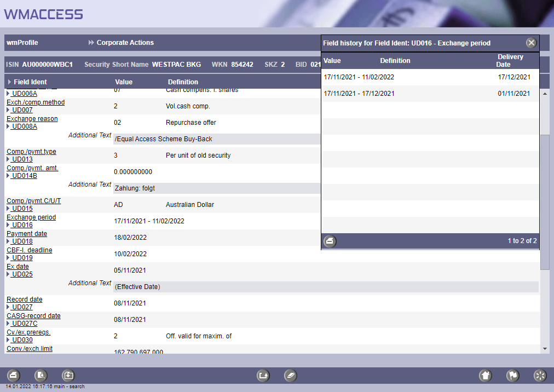Click the Exchange reason link
This screenshot has height=392, width=554.
tap(32, 119)
